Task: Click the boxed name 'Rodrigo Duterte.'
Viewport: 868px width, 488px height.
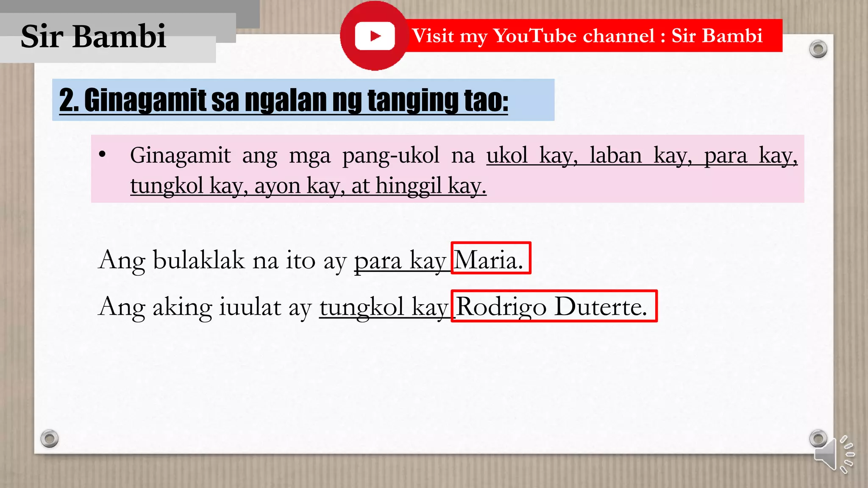Action: coord(554,306)
